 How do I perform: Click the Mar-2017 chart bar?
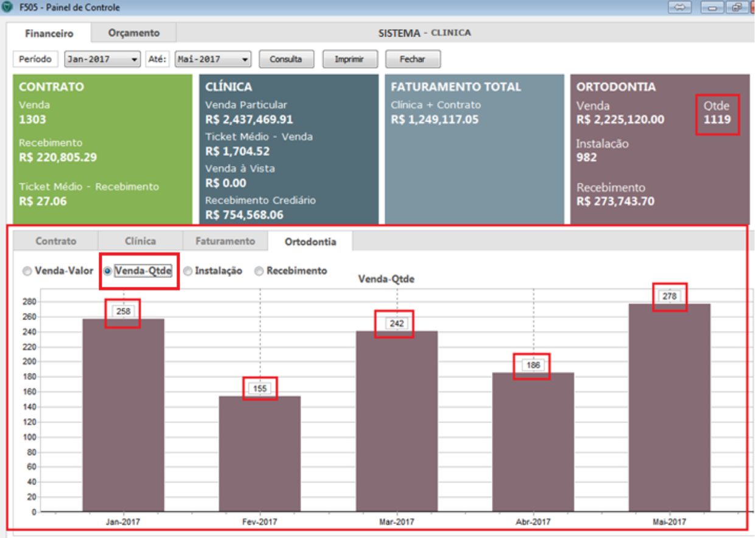pos(397,421)
